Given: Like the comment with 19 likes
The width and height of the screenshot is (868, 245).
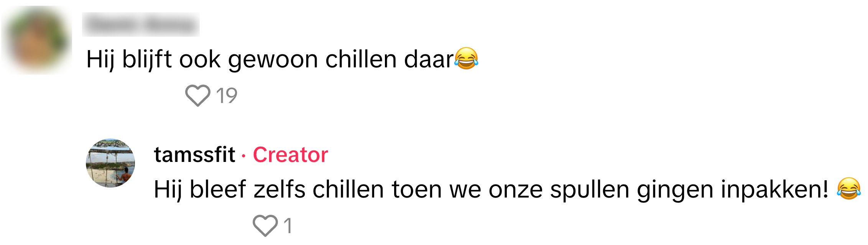Looking at the screenshot, I should (197, 95).
